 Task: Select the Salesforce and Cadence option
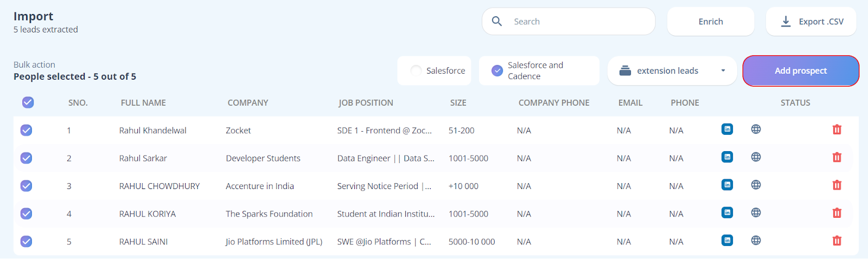[497, 70]
